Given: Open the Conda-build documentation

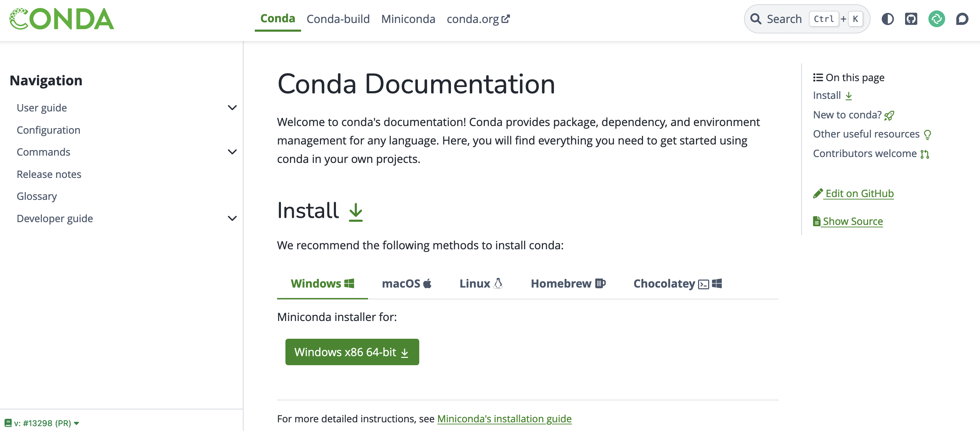Looking at the screenshot, I should tap(338, 18).
